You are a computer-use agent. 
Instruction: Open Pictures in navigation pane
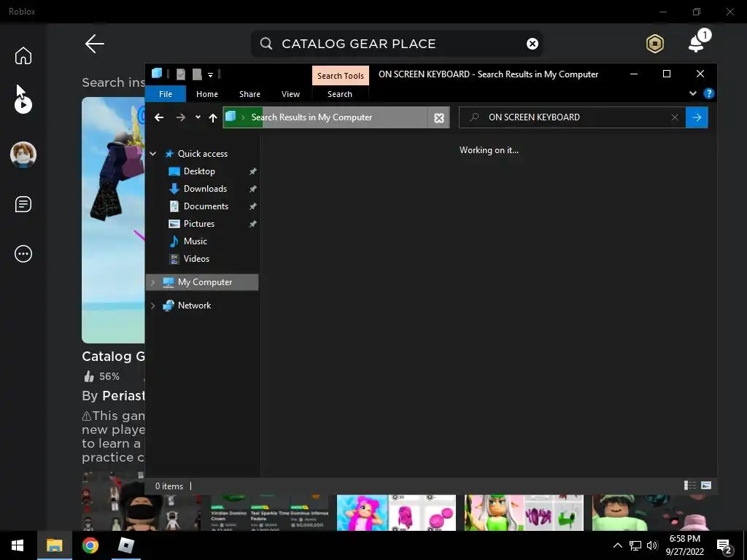pyautogui.click(x=199, y=224)
